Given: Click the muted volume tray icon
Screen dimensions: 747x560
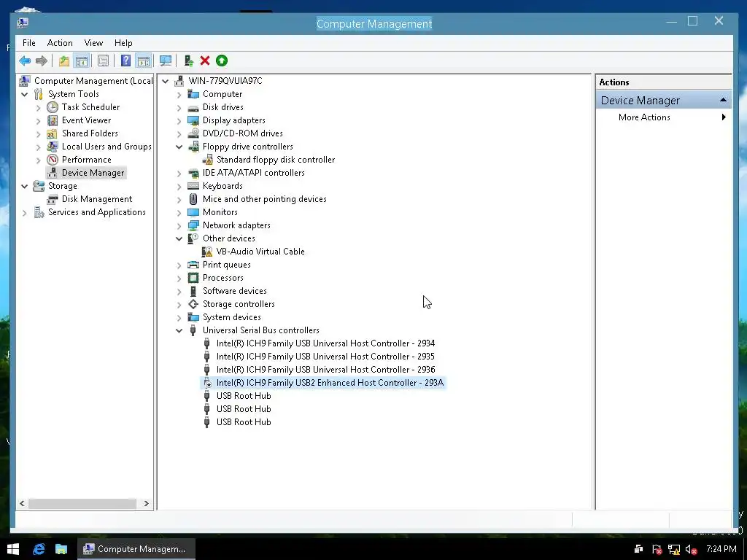Looking at the screenshot, I should click(692, 550).
